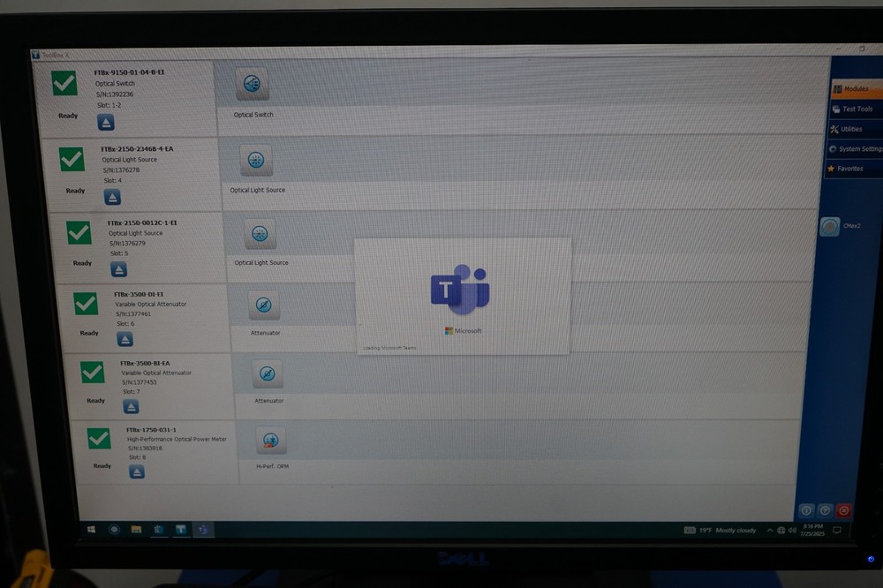The image size is (883, 588).
Task: Launch Optical Light Source for slot 4
Action: coord(256,160)
